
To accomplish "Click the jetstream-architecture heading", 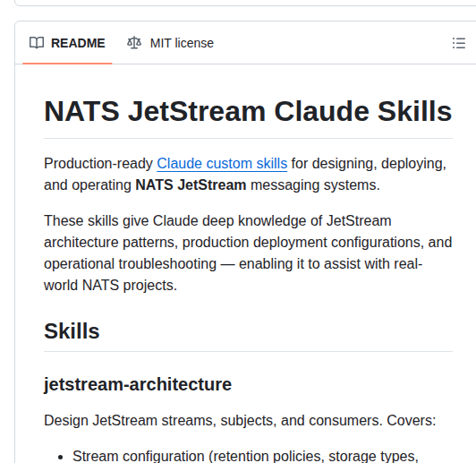I will point(138,384).
